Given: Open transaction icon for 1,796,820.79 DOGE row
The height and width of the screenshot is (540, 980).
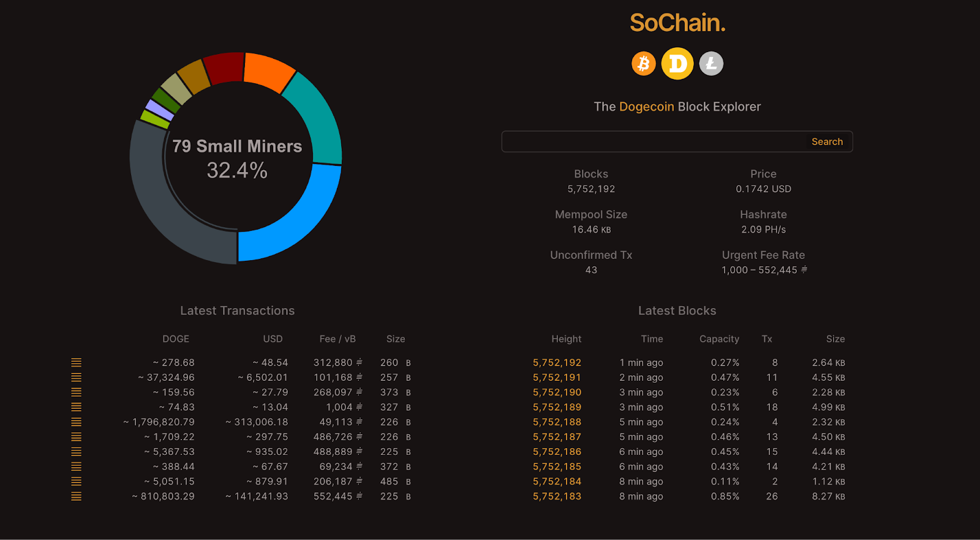Looking at the screenshot, I should click(76, 422).
